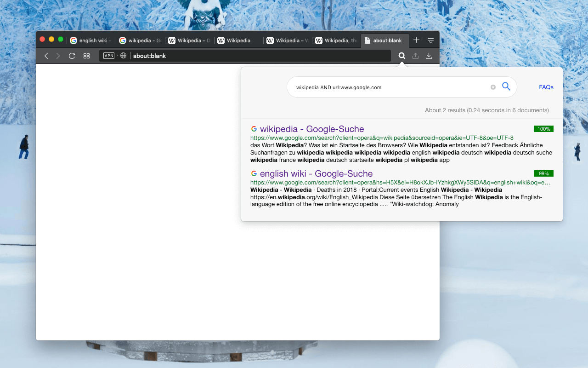Screen dimensions: 588x368
Task: Click snippet text 'das Wort Wikipedia?'
Action: [x=278, y=145]
